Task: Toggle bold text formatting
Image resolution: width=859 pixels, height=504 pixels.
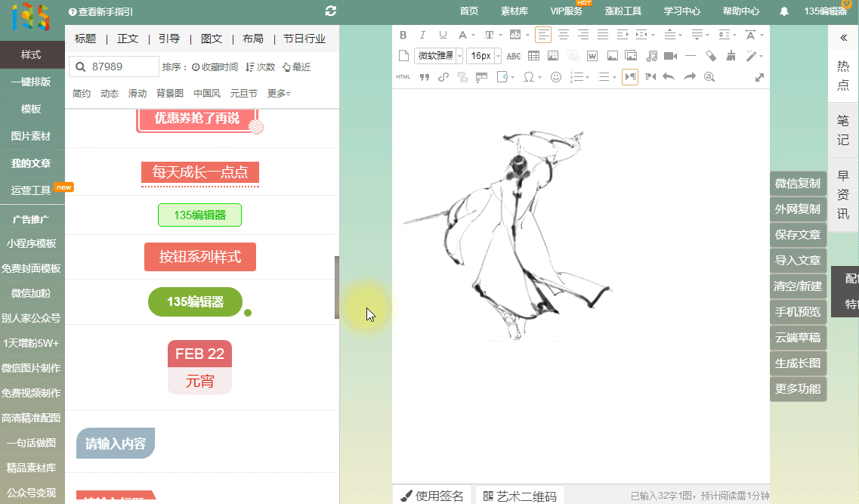Action: click(x=403, y=35)
